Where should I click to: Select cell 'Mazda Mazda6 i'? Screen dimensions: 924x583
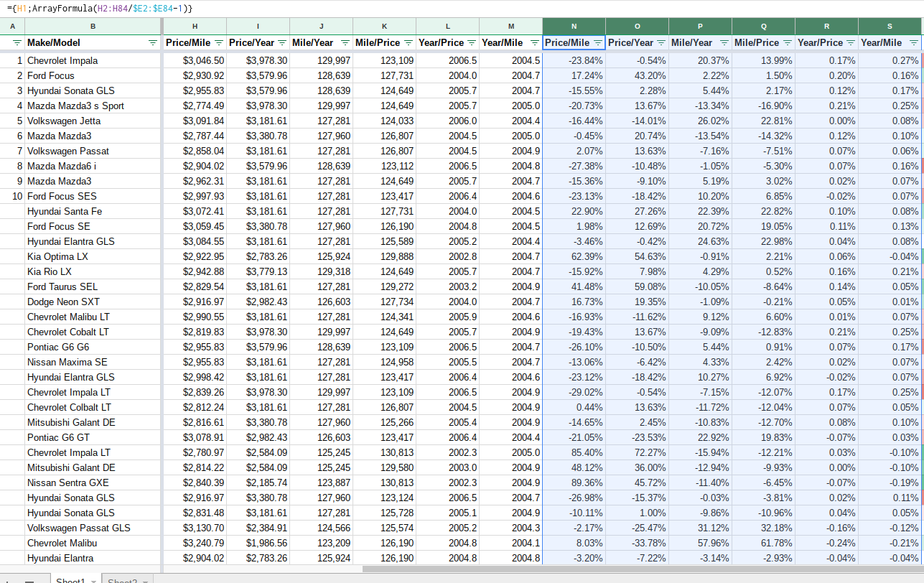coord(93,166)
